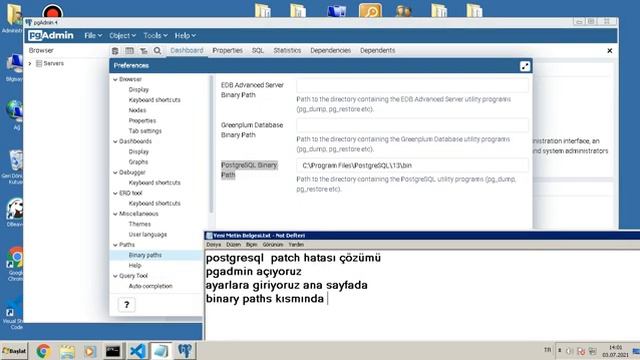
Task: Click the pgAdmin logo in the header
Action: click(x=51, y=36)
